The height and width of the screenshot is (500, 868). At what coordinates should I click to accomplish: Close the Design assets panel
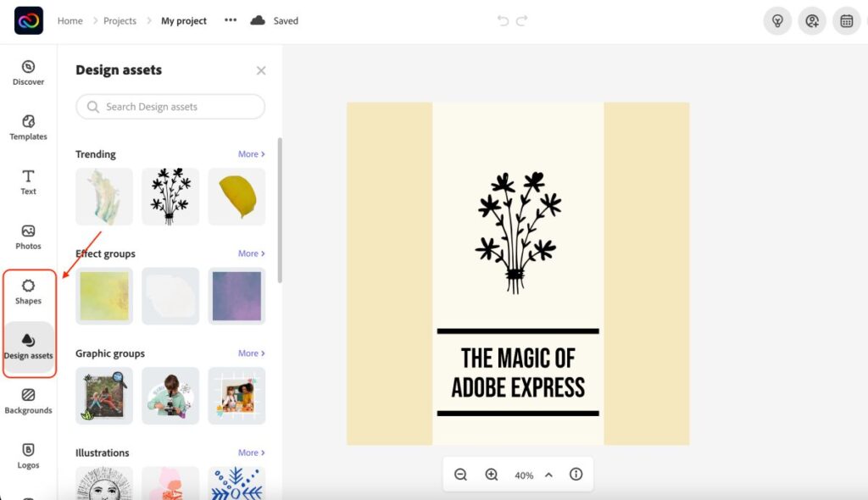(261, 70)
